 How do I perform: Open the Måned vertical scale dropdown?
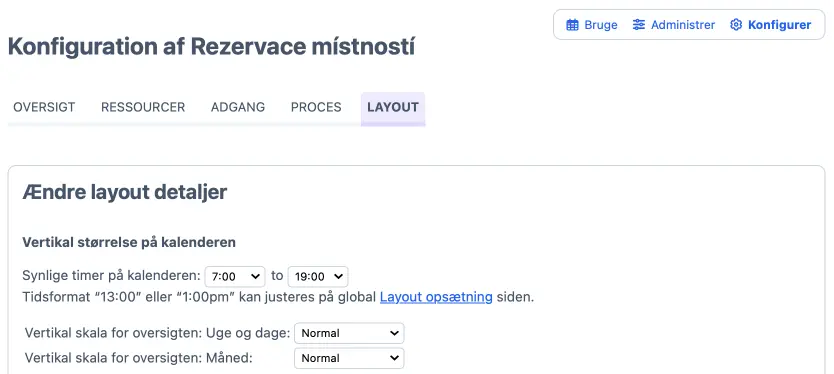tap(349, 359)
